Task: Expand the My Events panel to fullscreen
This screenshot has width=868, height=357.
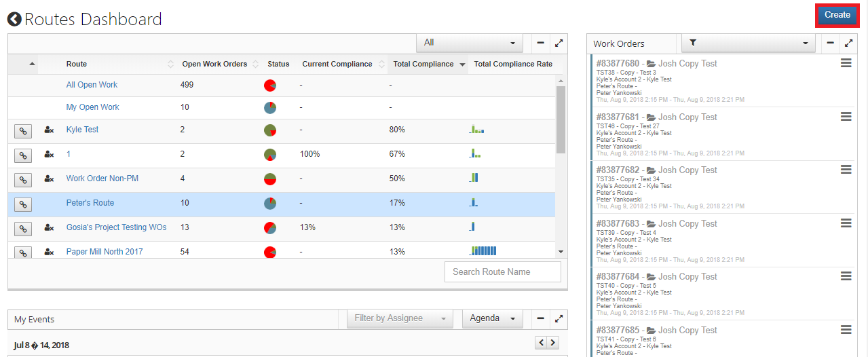Action: point(559,318)
